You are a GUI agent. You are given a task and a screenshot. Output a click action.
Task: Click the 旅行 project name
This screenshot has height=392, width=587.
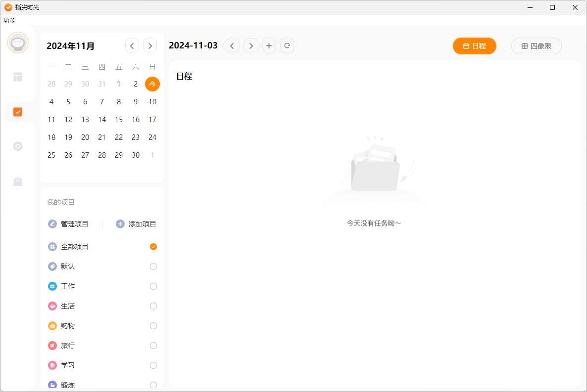68,346
